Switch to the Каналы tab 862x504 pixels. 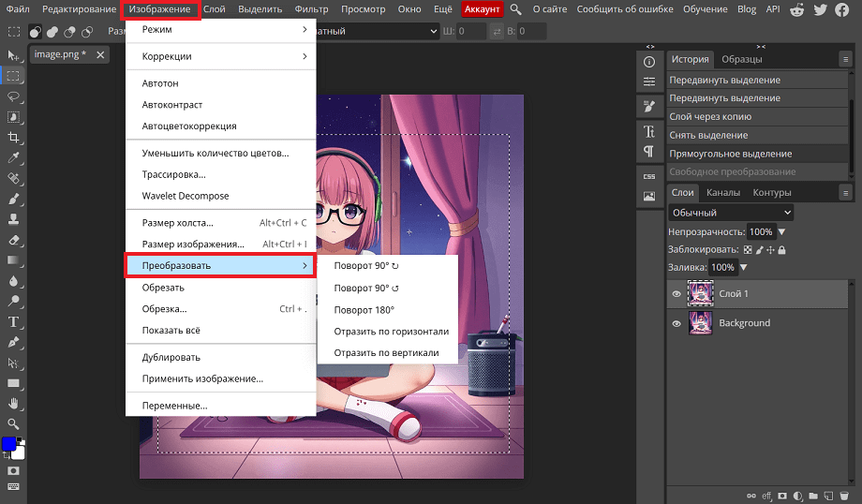pyautogui.click(x=722, y=192)
